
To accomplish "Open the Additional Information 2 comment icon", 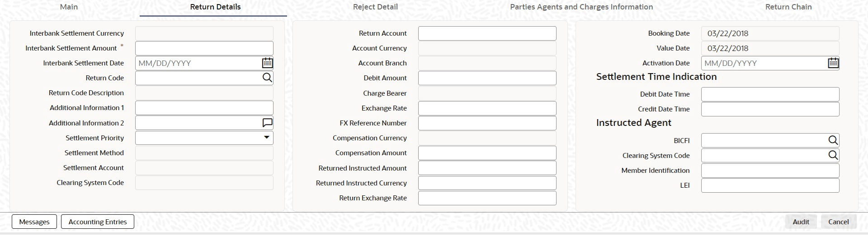I will pyautogui.click(x=267, y=123).
